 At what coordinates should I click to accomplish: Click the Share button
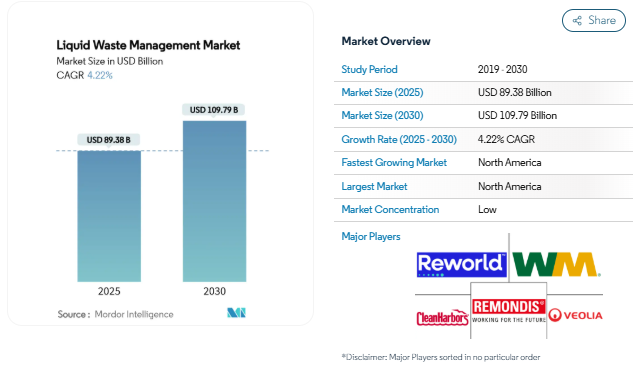click(x=594, y=21)
